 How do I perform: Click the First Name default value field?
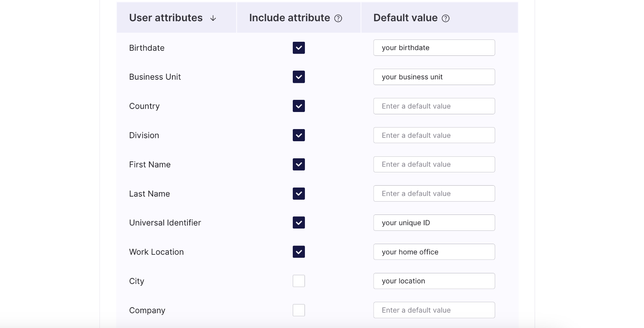tap(434, 164)
